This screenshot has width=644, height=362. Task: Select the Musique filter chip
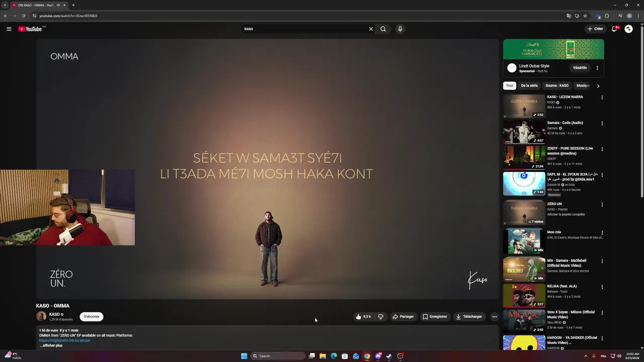[583, 85]
